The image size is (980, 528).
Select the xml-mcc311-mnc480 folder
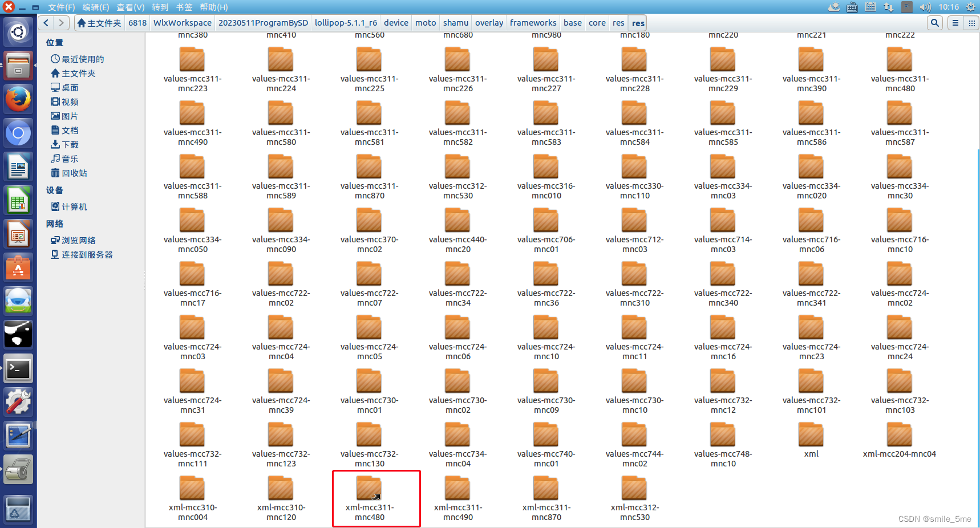370,499
